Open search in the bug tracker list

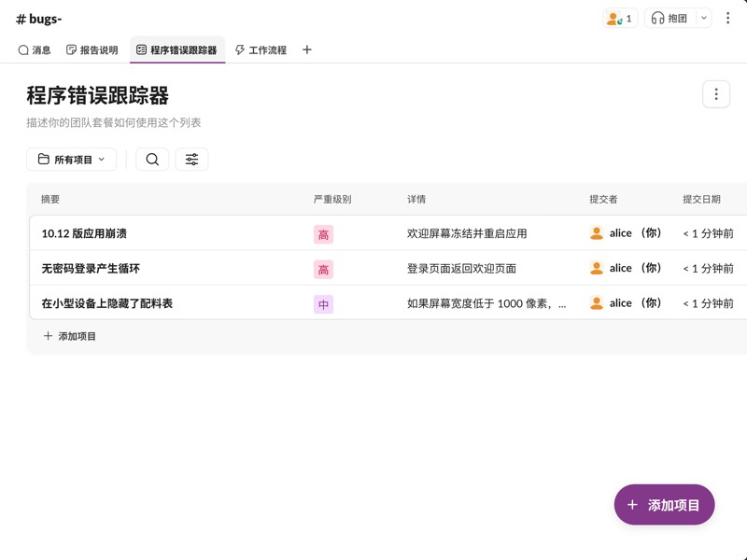point(151,159)
